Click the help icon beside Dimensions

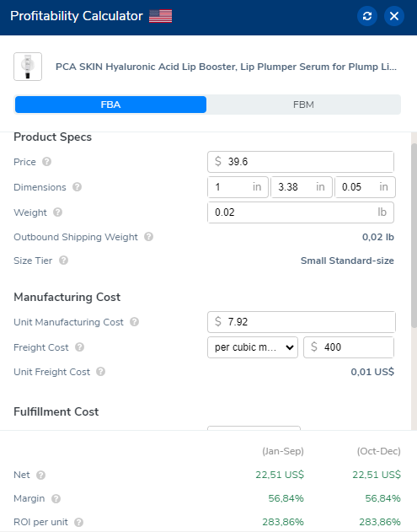click(77, 187)
